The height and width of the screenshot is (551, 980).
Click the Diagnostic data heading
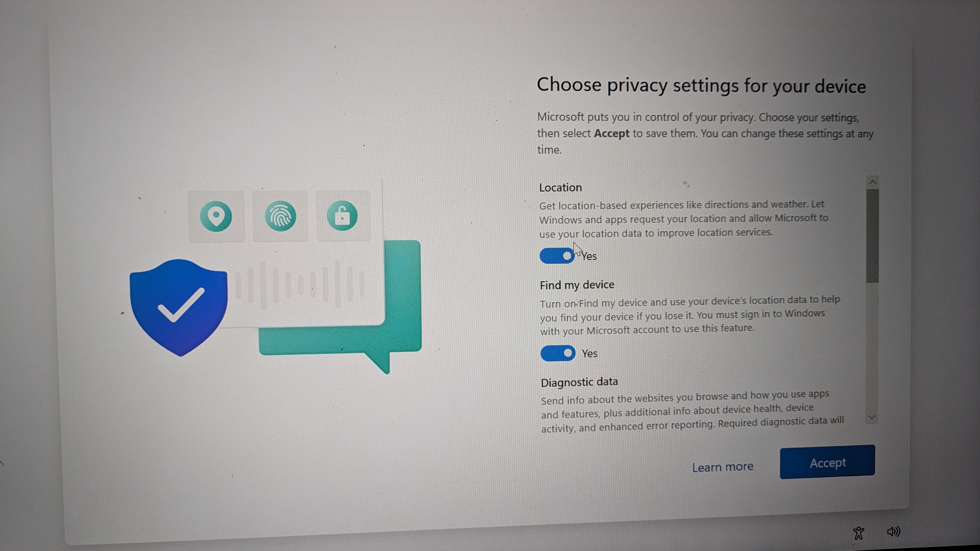click(579, 382)
